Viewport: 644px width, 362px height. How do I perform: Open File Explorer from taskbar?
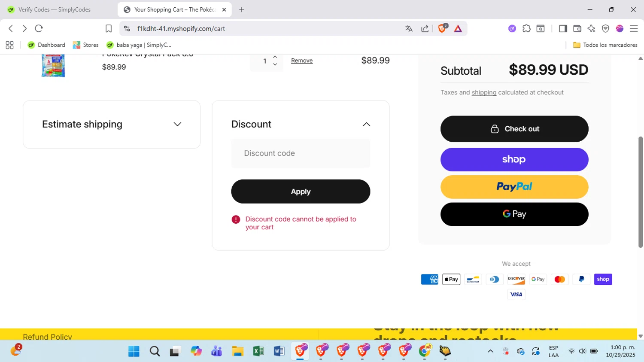237,351
